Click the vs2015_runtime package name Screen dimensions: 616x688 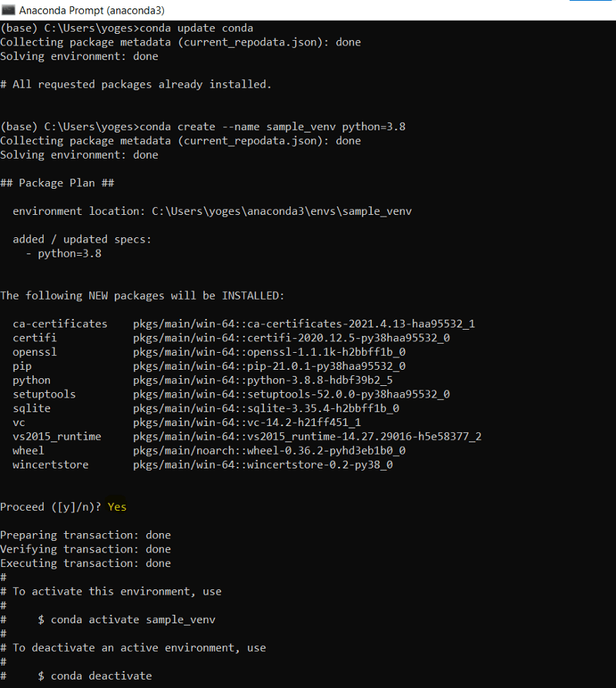[57, 437]
